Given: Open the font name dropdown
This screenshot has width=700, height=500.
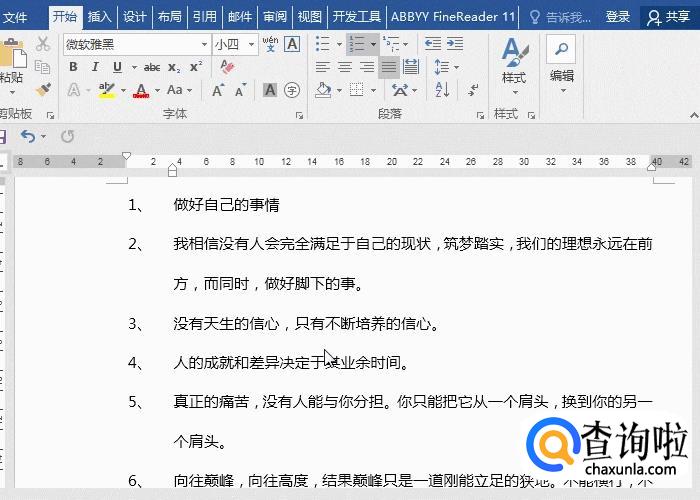Looking at the screenshot, I should pos(204,44).
